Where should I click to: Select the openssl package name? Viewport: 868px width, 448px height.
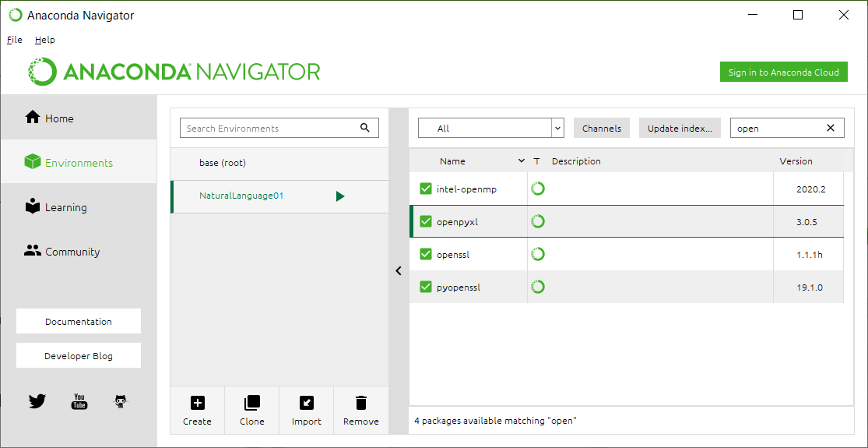point(453,255)
